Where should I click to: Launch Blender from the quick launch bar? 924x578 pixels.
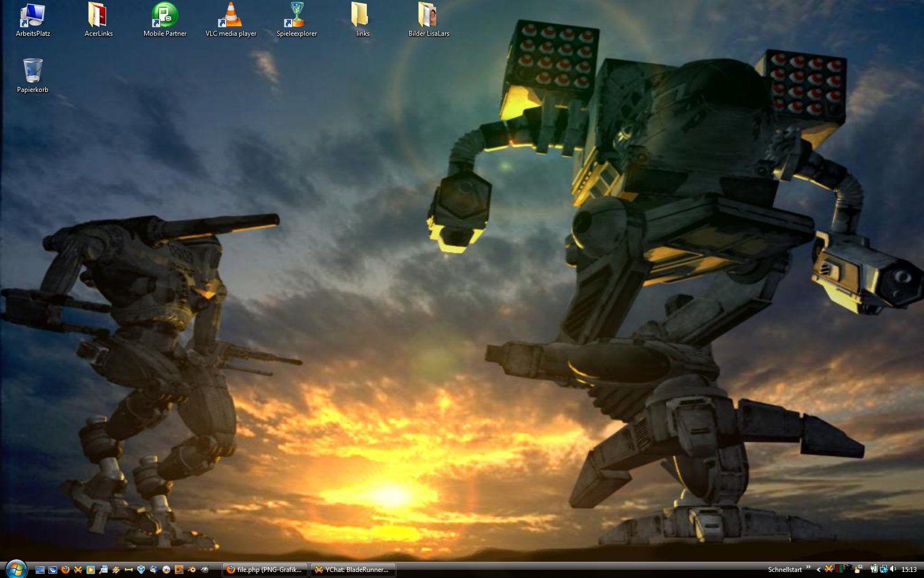tap(191, 570)
